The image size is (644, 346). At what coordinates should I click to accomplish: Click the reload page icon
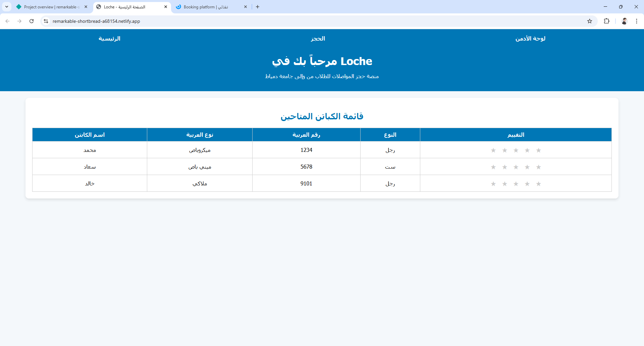point(31,21)
